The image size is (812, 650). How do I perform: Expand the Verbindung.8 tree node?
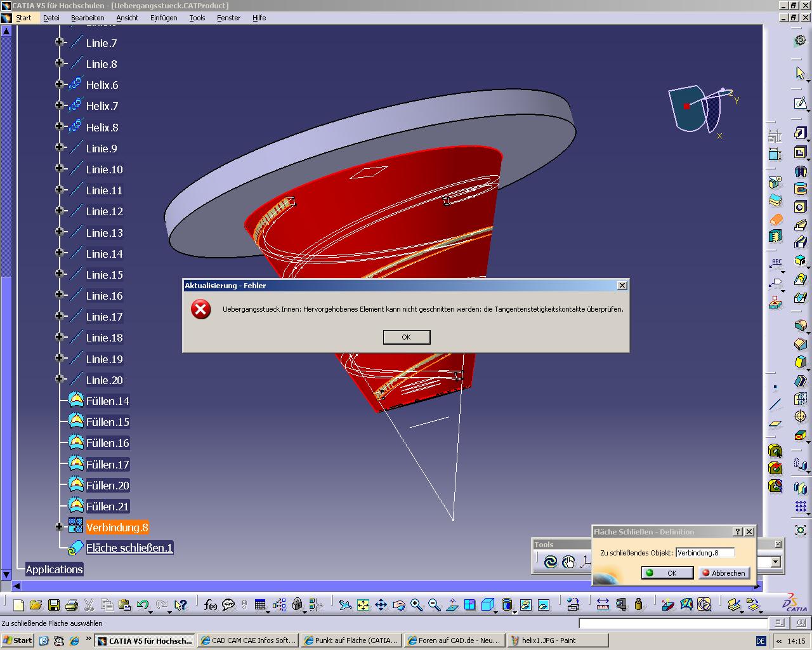60,526
